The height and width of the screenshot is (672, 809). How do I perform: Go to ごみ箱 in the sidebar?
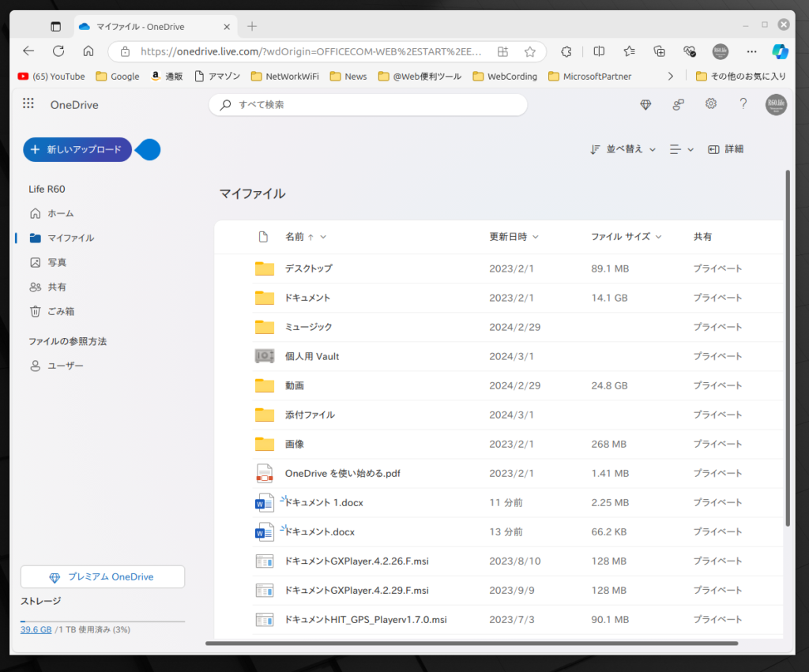60,311
